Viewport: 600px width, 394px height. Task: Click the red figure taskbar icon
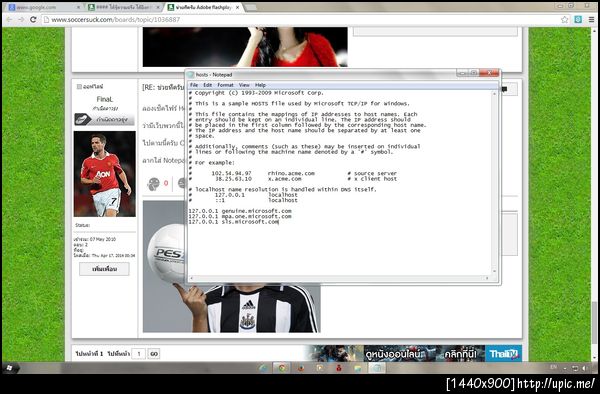(339, 368)
